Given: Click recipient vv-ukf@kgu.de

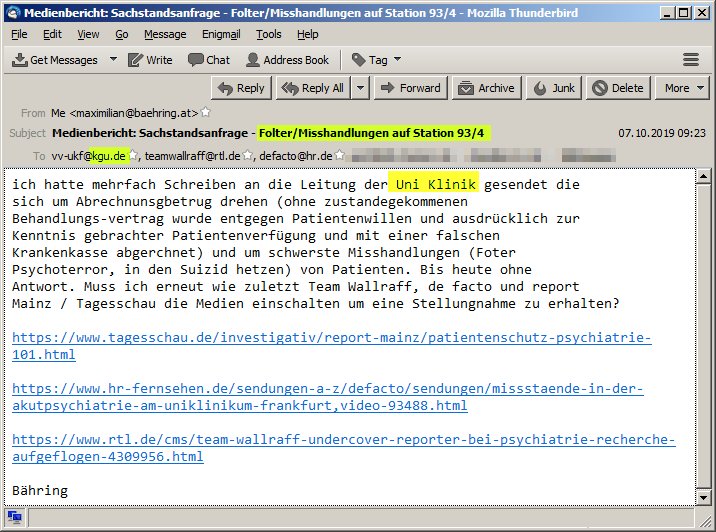Looking at the screenshot, I should point(88,156).
